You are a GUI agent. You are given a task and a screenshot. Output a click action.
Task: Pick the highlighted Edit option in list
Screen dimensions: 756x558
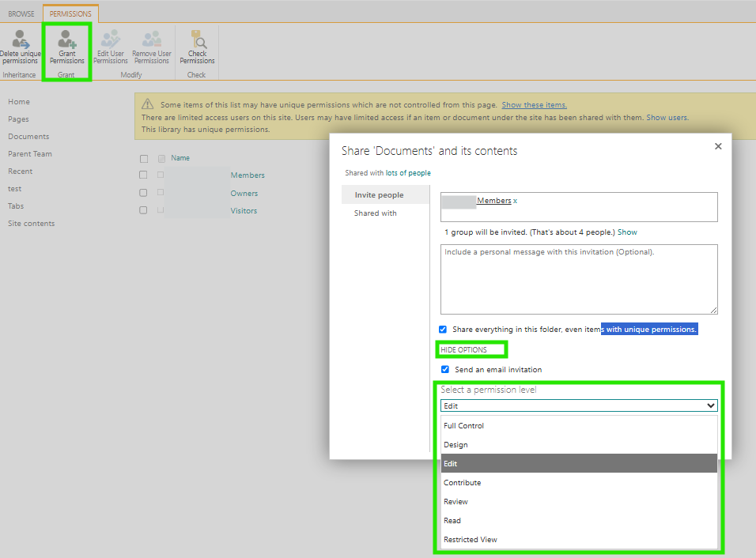click(x=579, y=464)
